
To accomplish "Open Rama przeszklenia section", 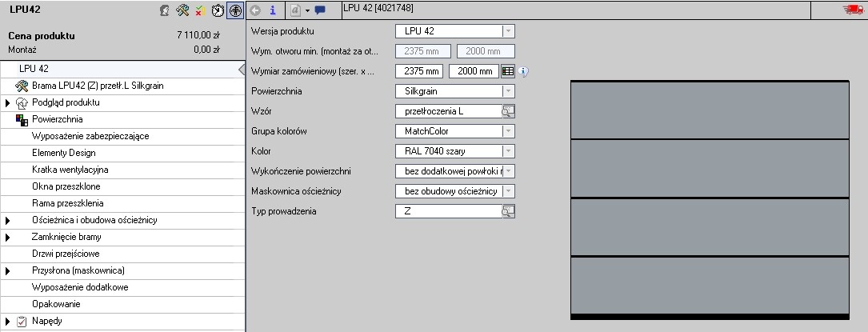I will coord(122,204).
